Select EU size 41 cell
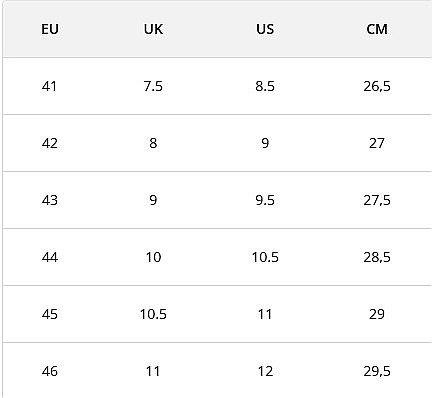Image resolution: width=432 pixels, height=398 pixels. [49, 86]
